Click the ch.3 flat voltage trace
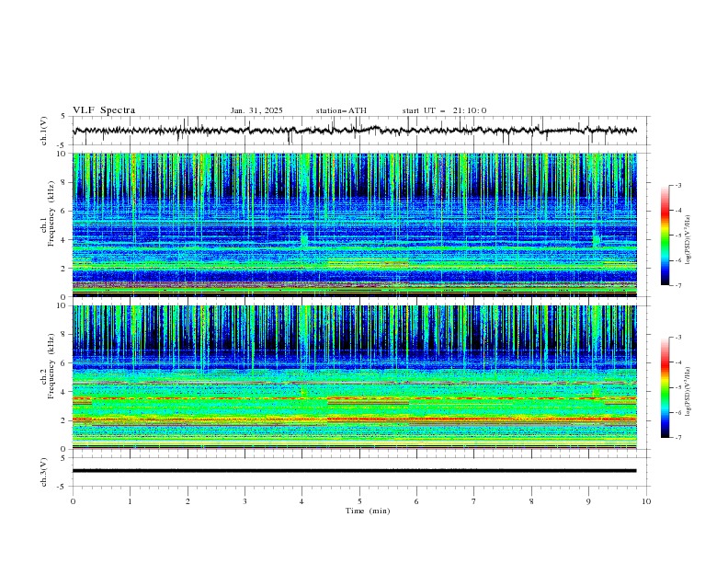 pos(355,471)
